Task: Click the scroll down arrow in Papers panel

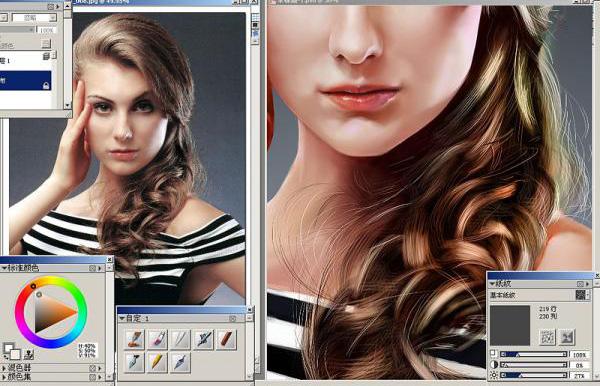Action: pyautogui.click(x=597, y=376)
